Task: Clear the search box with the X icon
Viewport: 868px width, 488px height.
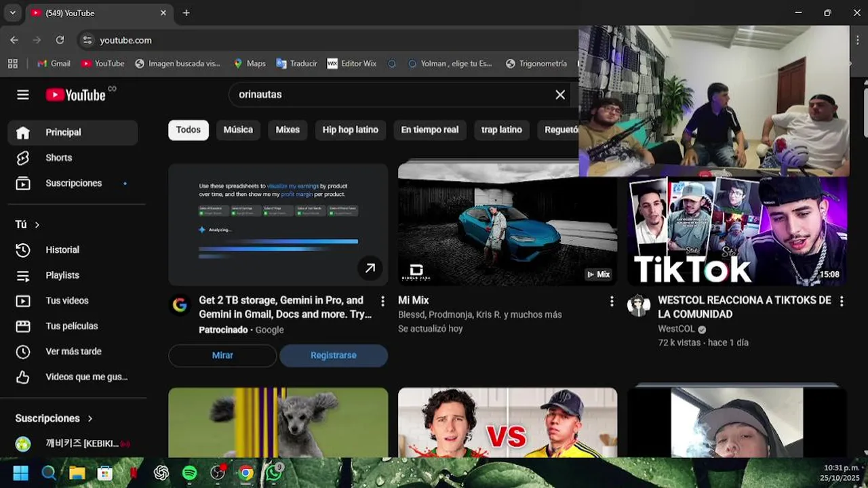Action: (x=560, y=95)
